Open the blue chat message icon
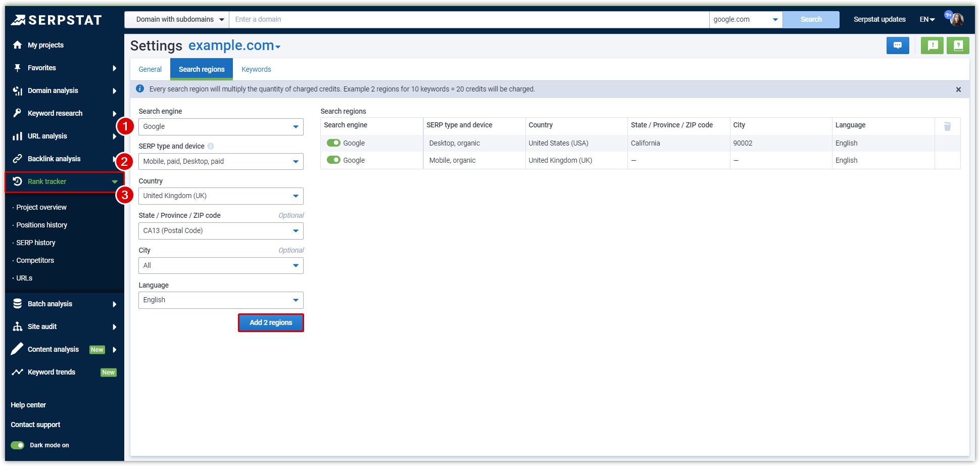 pyautogui.click(x=898, y=45)
